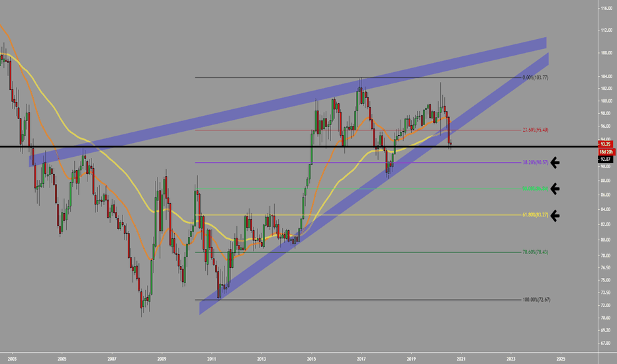This screenshot has height=364, width=617.
Task: Click the 2003 label on time axis
Action: pyautogui.click(x=12, y=359)
